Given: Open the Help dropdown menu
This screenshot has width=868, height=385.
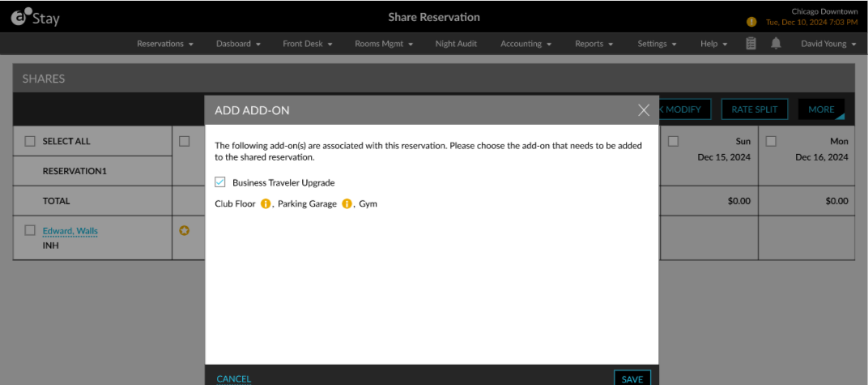Looking at the screenshot, I should pos(713,44).
